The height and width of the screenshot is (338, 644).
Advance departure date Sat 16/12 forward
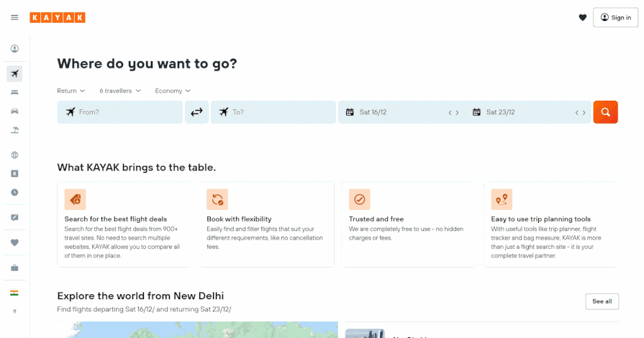[458, 112]
